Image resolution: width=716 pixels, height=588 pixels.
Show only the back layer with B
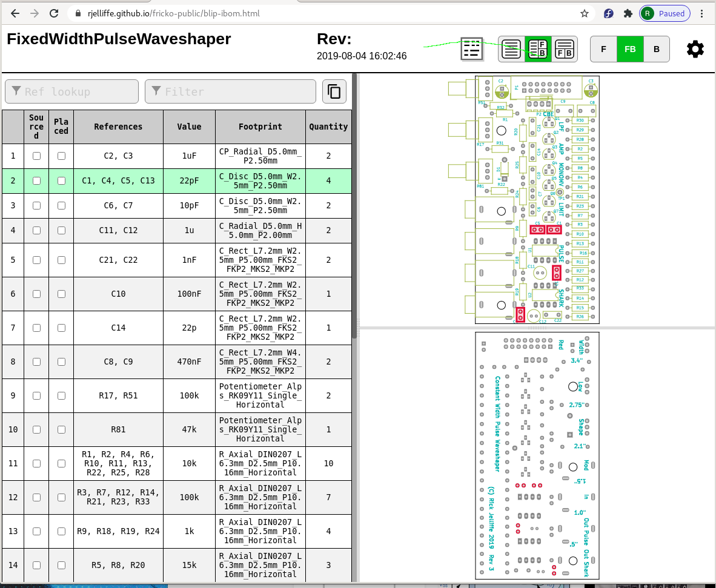tap(656, 49)
